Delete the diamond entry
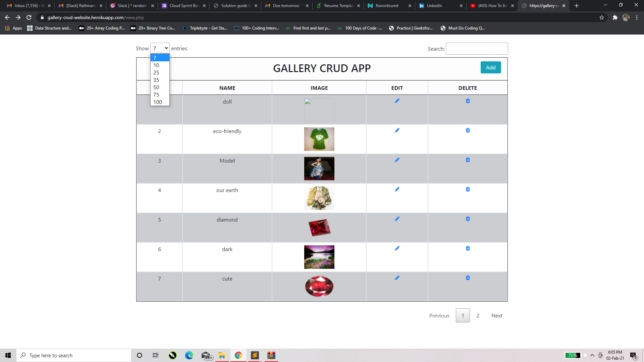Image resolution: width=644 pixels, height=362 pixels. point(468,219)
